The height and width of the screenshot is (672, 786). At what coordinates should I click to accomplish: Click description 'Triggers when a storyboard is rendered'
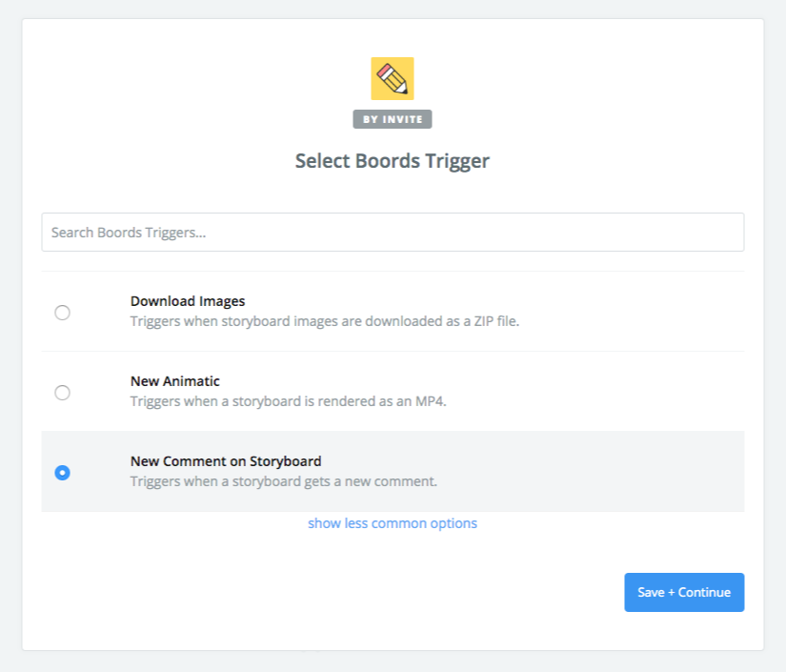pyautogui.click(x=289, y=401)
